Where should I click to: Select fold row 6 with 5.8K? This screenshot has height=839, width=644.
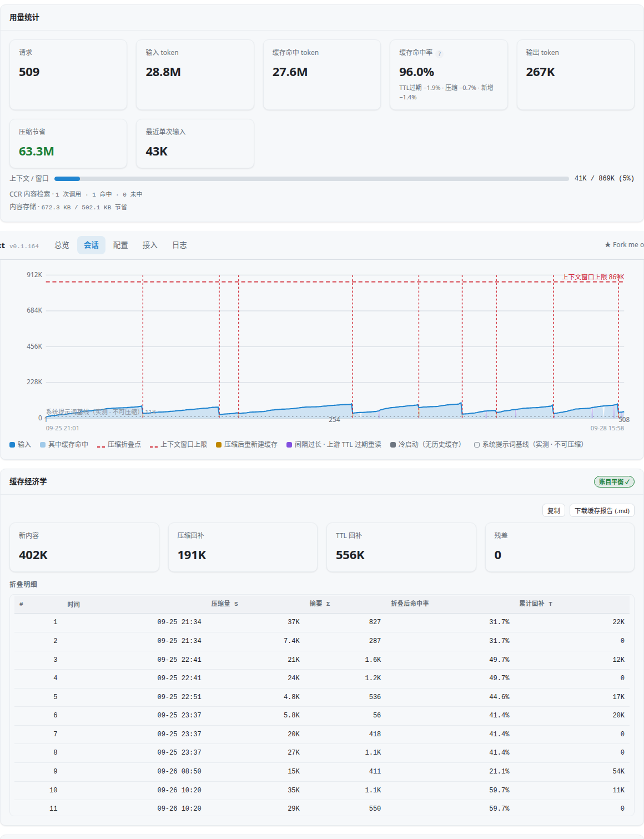pos(322,716)
